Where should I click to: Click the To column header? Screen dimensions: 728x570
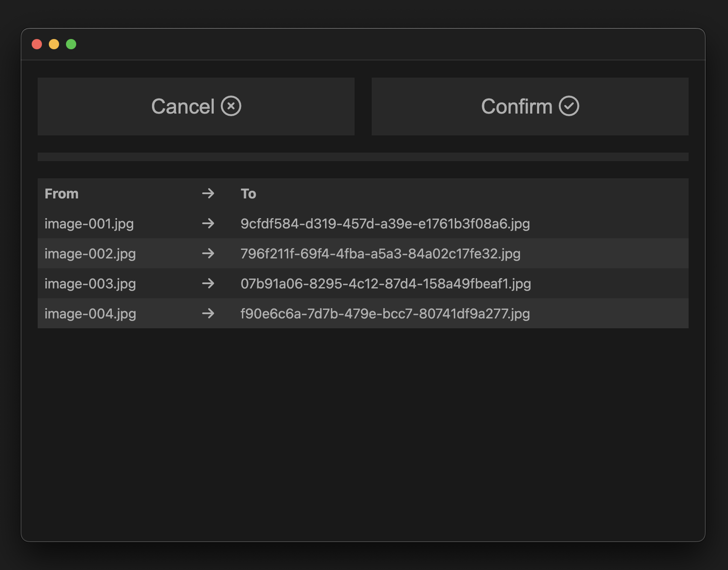coord(249,194)
